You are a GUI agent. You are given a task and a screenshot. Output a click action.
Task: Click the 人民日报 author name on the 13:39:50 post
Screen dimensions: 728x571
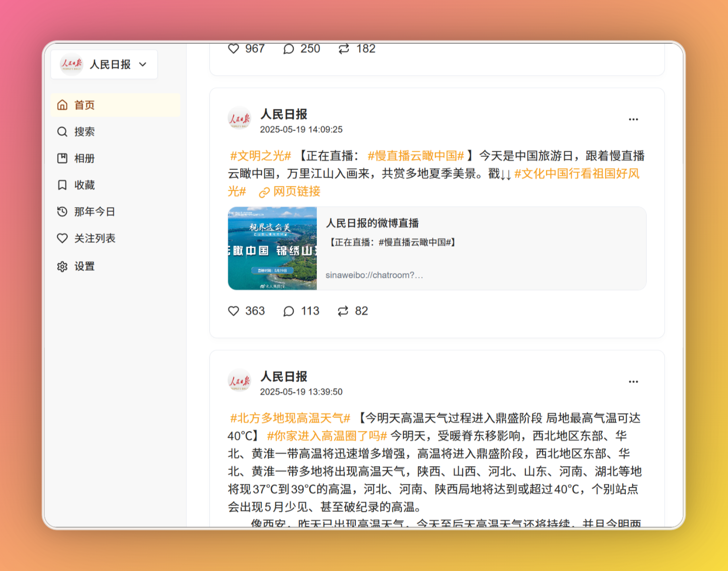tap(284, 377)
